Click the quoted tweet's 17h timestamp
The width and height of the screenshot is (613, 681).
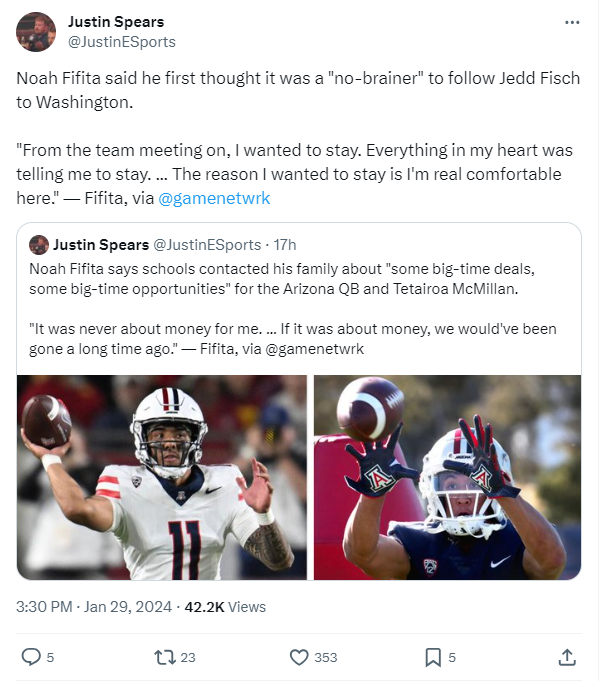click(x=285, y=245)
